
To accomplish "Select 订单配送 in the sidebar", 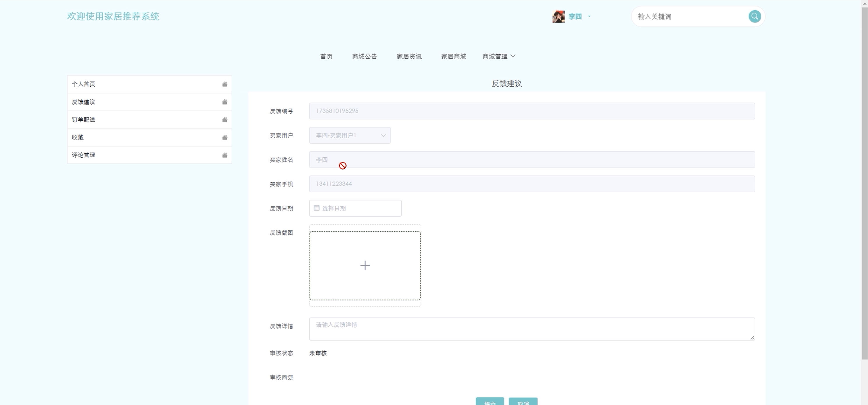I will tap(84, 120).
